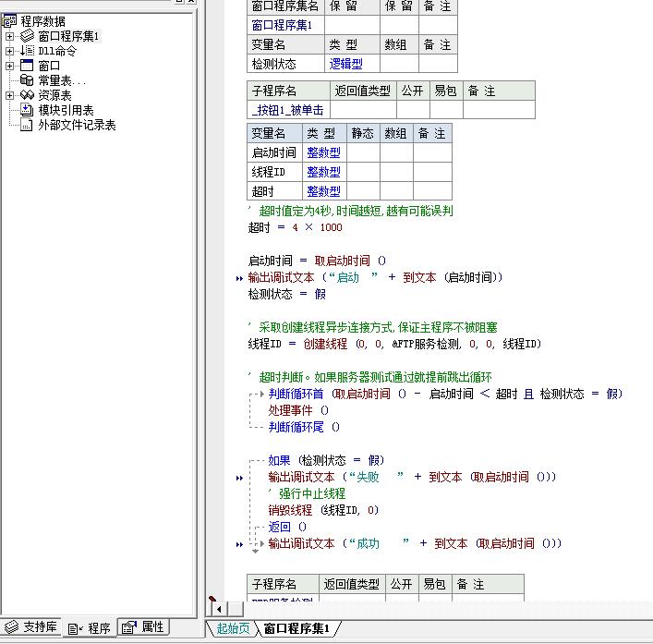Click breakpoint marker beside 输出调试文本 失败 line
The width and height of the screenshot is (653, 644).
click(239, 478)
